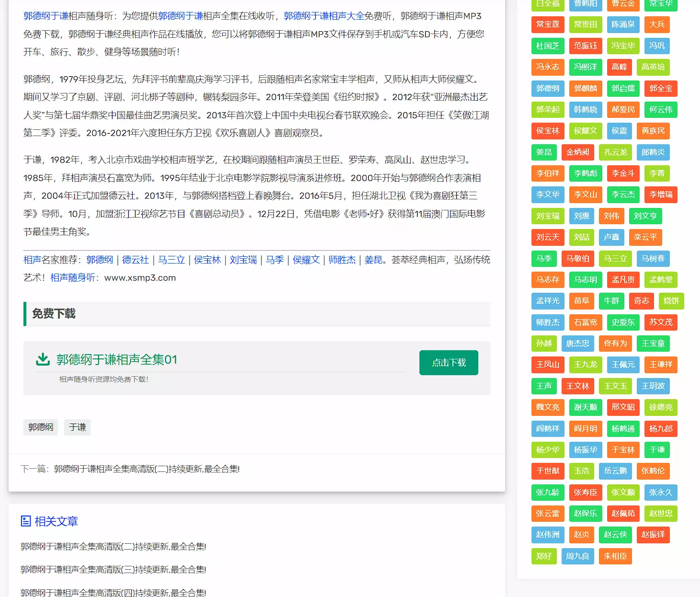The height and width of the screenshot is (597, 700).
Task: Click the 马三立 link in 相声名家推荐
Action: (171, 260)
